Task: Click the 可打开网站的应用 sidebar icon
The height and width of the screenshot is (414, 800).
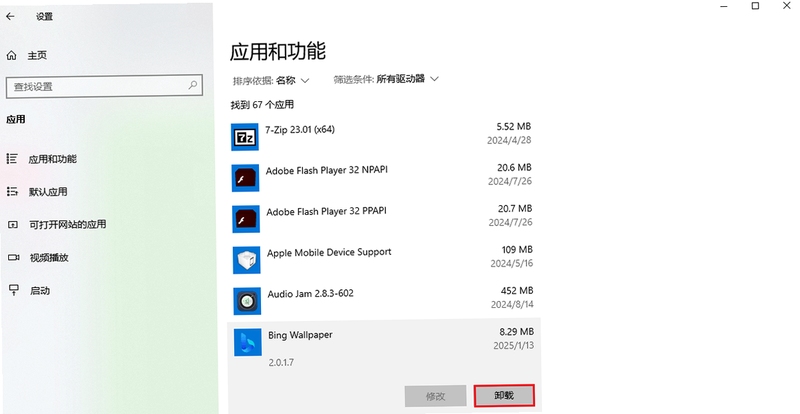Action: [13, 225]
